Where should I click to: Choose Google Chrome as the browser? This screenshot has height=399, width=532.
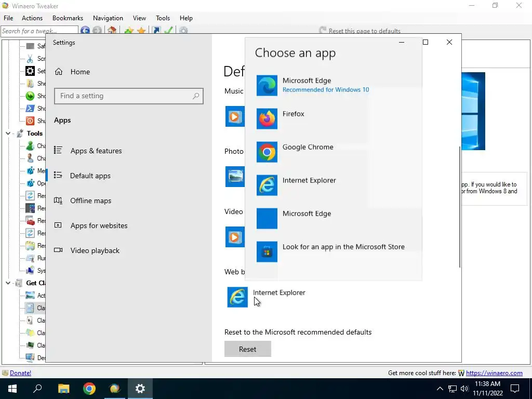point(333,152)
